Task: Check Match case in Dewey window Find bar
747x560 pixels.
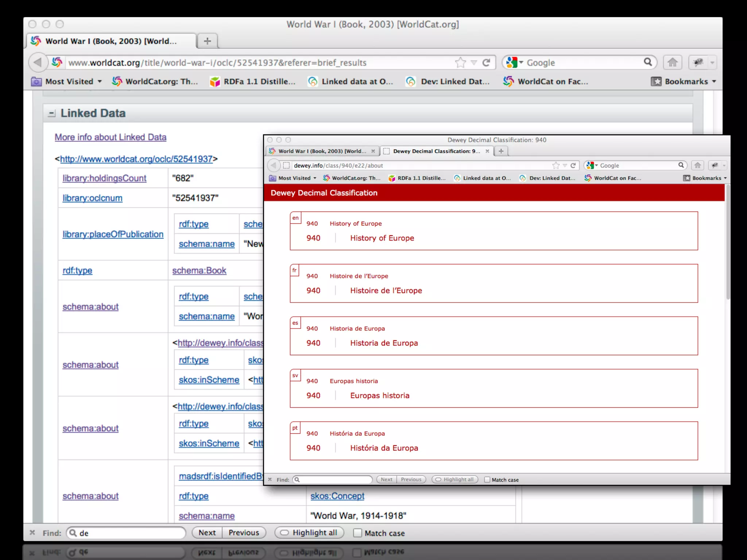Action: 487,480
